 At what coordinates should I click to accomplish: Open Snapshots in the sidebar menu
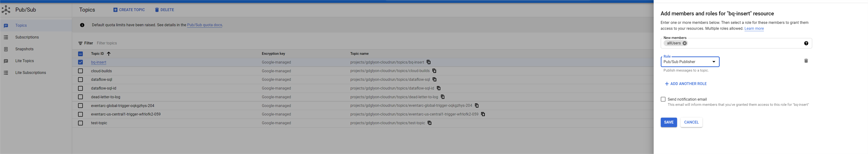coord(36,49)
